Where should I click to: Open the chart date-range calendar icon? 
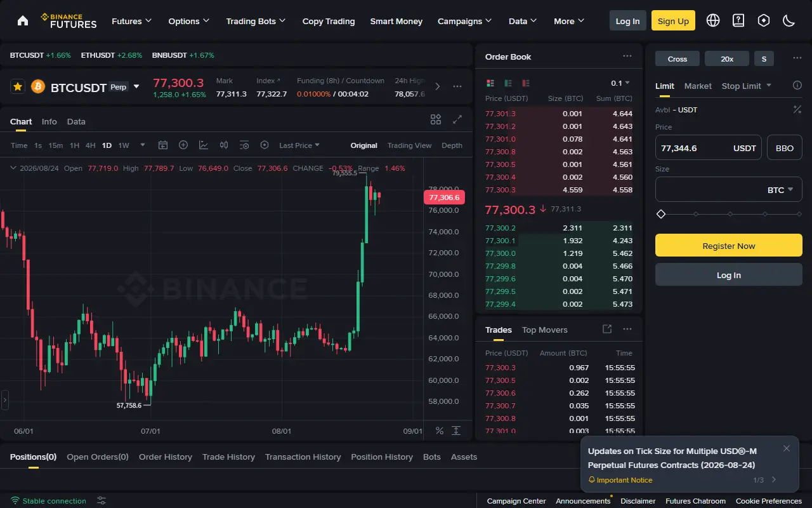163,145
